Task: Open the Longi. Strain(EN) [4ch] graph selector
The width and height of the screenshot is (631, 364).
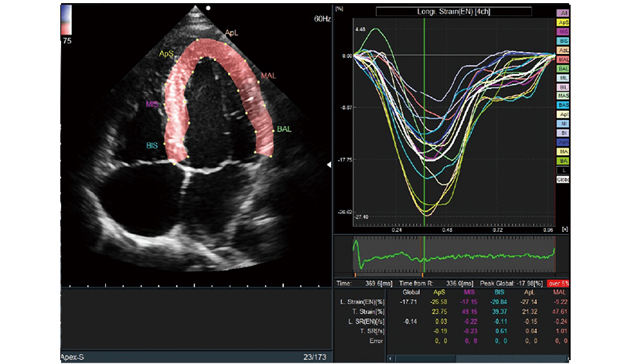Action: click(x=453, y=11)
